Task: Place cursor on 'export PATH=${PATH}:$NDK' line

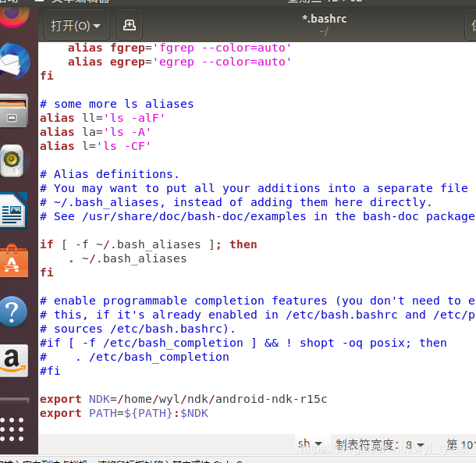Action: pyautogui.click(x=124, y=413)
